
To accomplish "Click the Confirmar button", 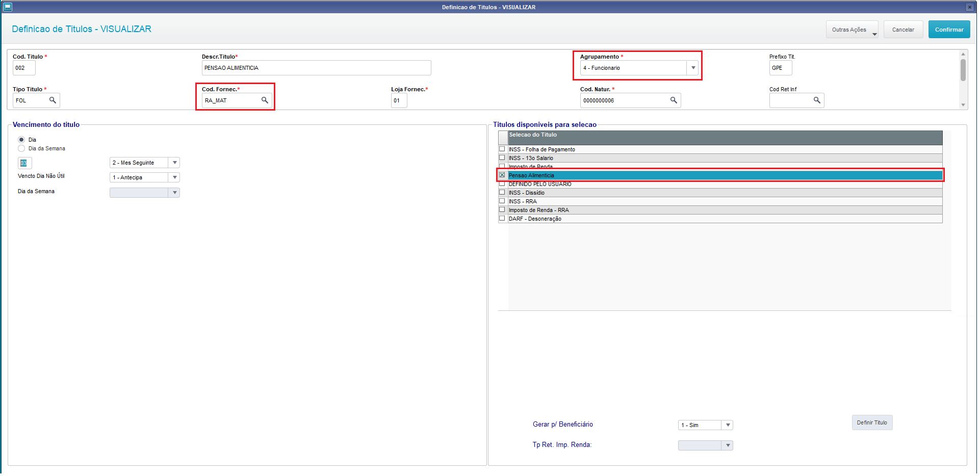I will (949, 30).
